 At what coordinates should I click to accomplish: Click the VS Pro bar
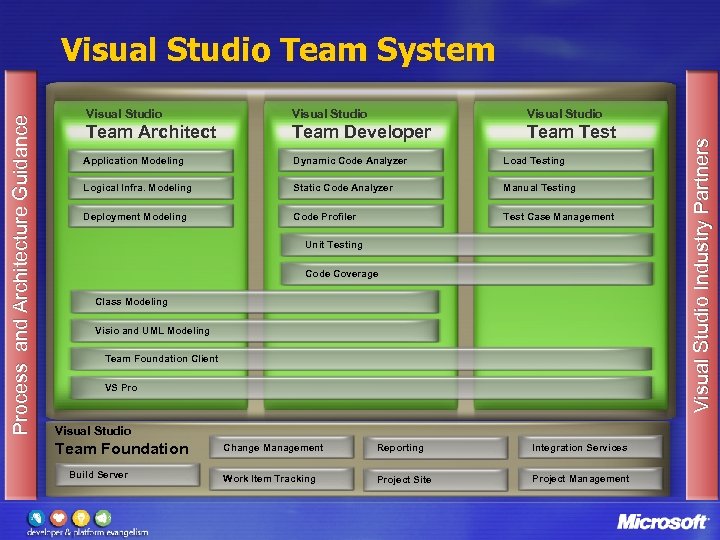pyautogui.click(x=361, y=388)
